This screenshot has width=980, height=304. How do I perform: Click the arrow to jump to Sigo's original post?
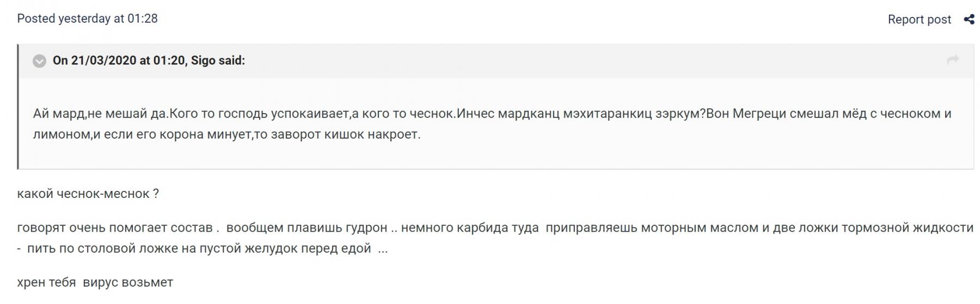tap(953, 60)
